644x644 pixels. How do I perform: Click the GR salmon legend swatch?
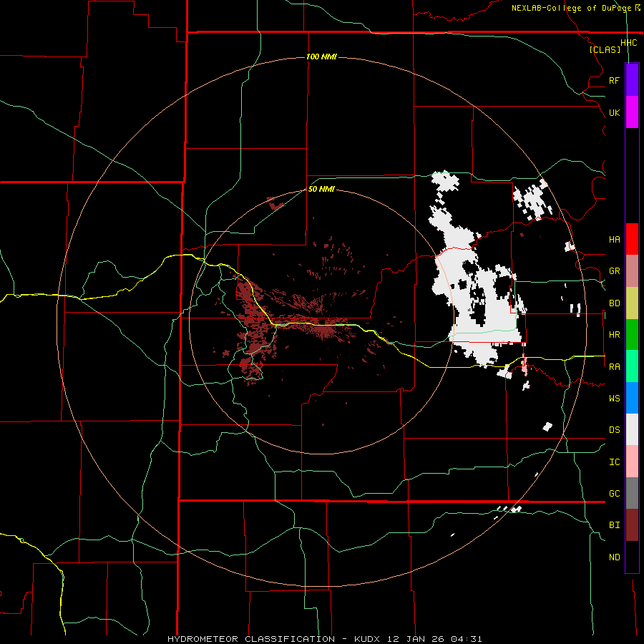click(632, 270)
